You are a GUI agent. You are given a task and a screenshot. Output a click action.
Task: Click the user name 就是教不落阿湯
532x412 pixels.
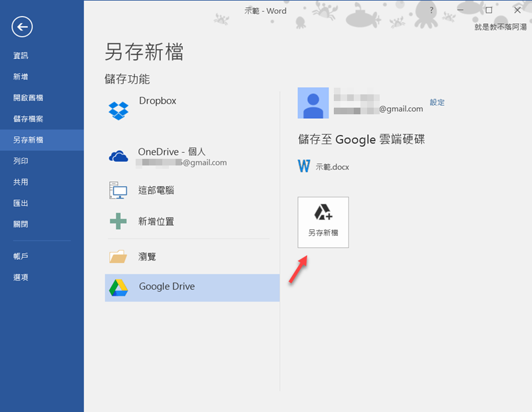click(501, 27)
